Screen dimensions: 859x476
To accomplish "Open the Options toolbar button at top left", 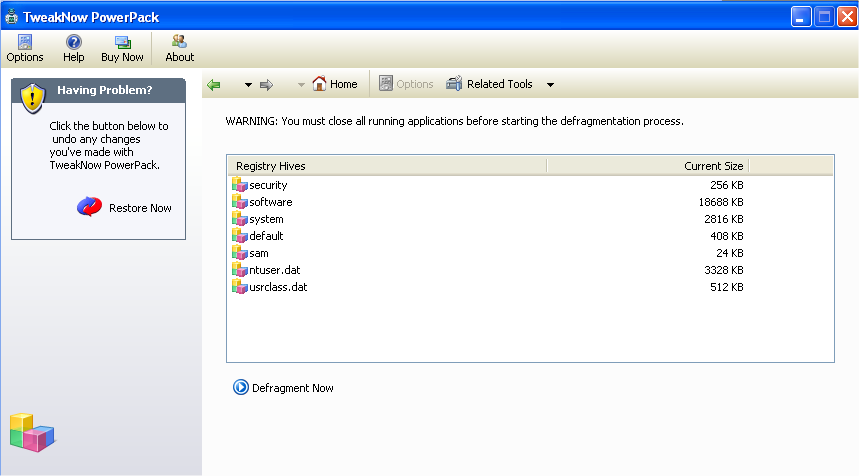I will coord(25,49).
